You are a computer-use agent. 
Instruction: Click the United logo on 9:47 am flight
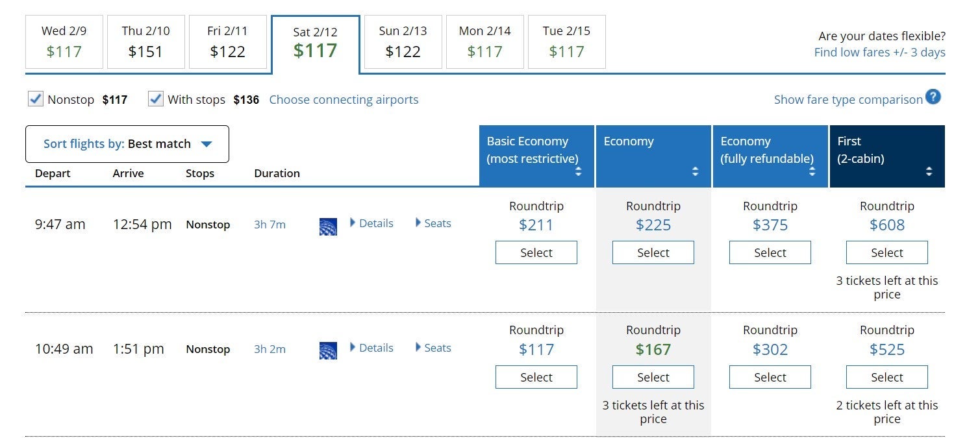(328, 226)
